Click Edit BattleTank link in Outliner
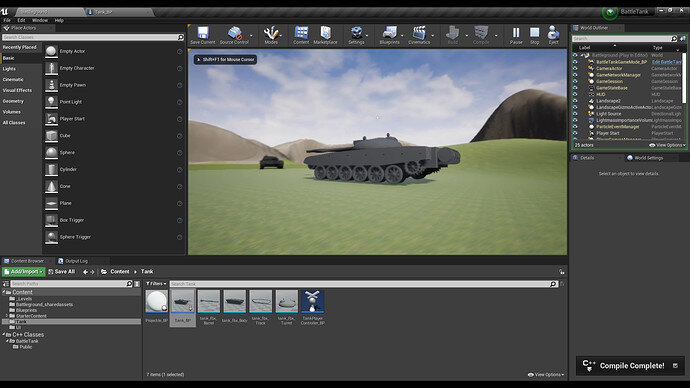The height and width of the screenshot is (388, 690). click(x=666, y=62)
